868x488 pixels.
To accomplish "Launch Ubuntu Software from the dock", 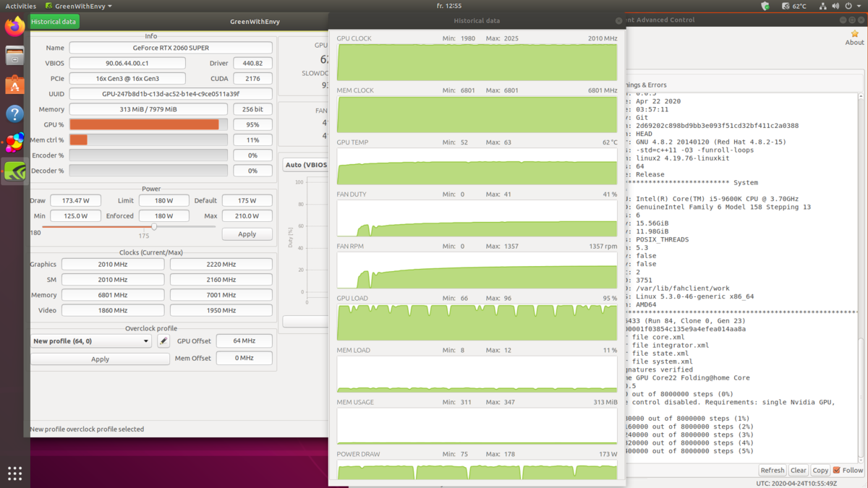I will (x=14, y=85).
